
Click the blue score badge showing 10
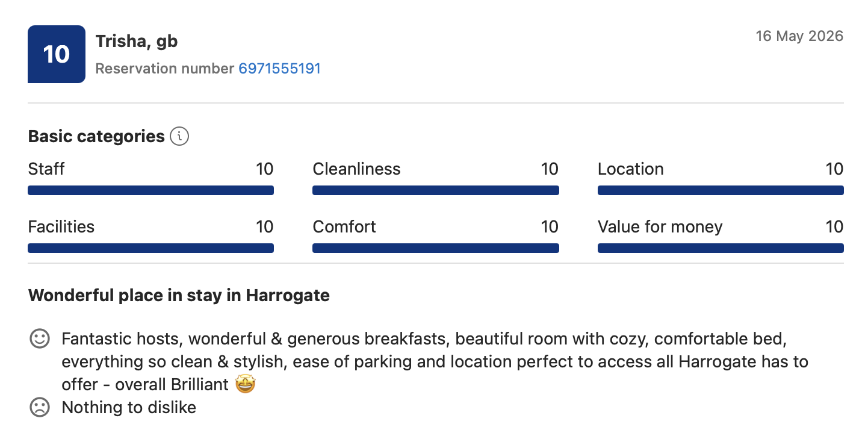tap(57, 54)
